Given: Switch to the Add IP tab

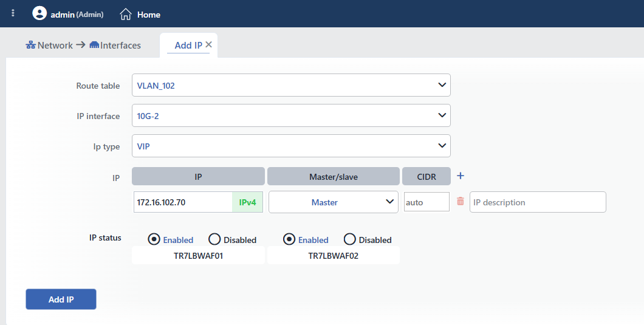Looking at the screenshot, I should coord(188,45).
